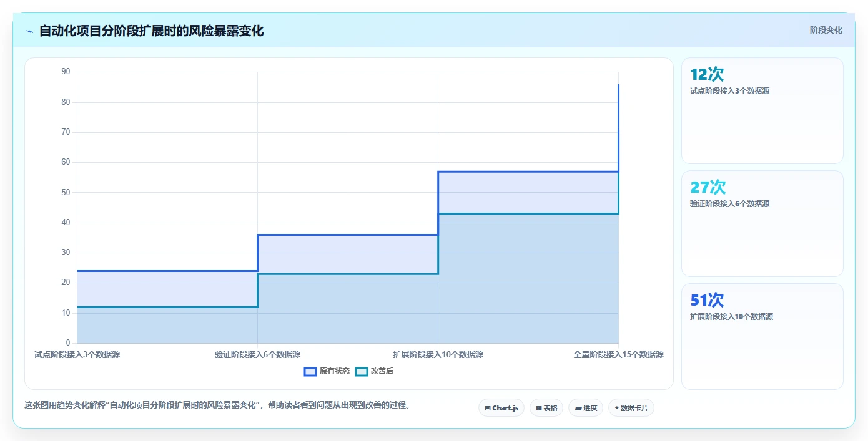Click the description text below the chart
The image size is (868, 441).
218,405
